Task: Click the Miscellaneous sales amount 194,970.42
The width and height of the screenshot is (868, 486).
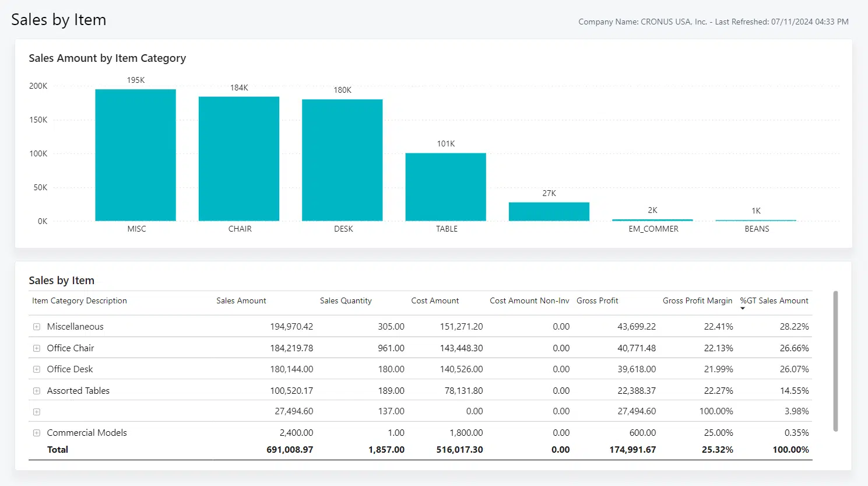Action: point(291,327)
